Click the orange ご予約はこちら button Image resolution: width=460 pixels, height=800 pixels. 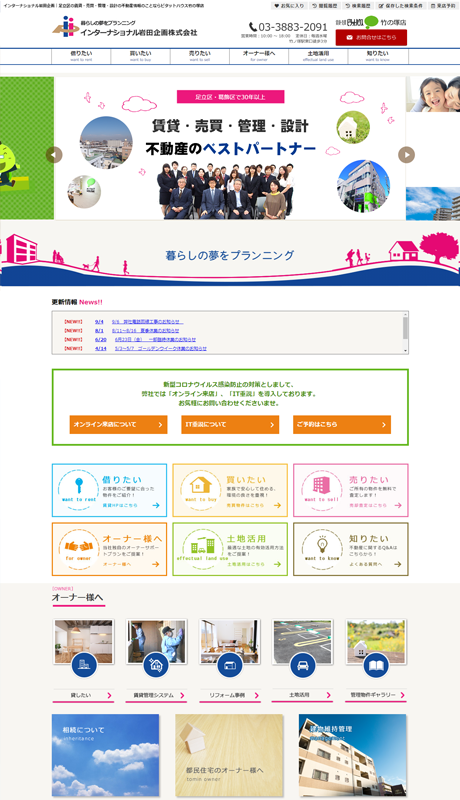342,424
